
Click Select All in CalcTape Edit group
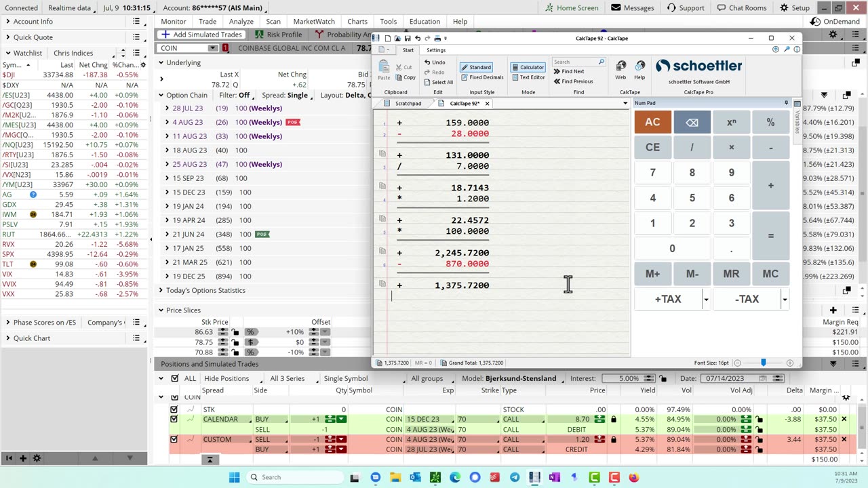pyautogui.click(x=438, y=83)
